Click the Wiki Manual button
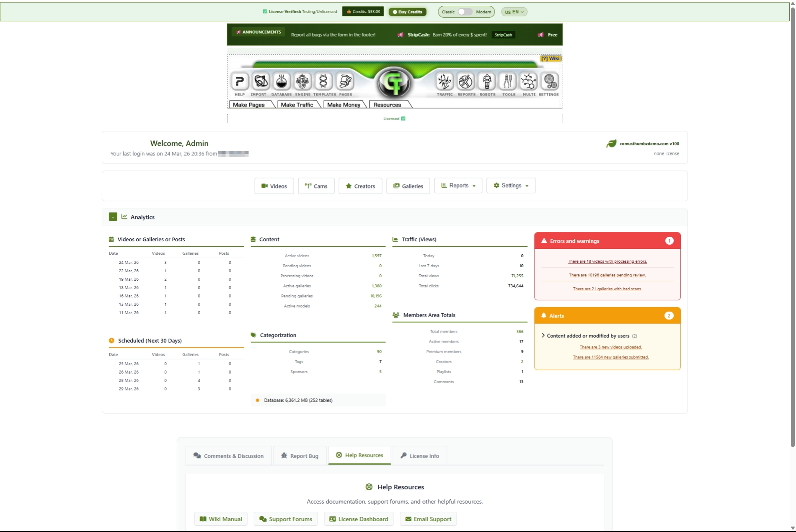The image size is (796, 532). pos(221,519)
